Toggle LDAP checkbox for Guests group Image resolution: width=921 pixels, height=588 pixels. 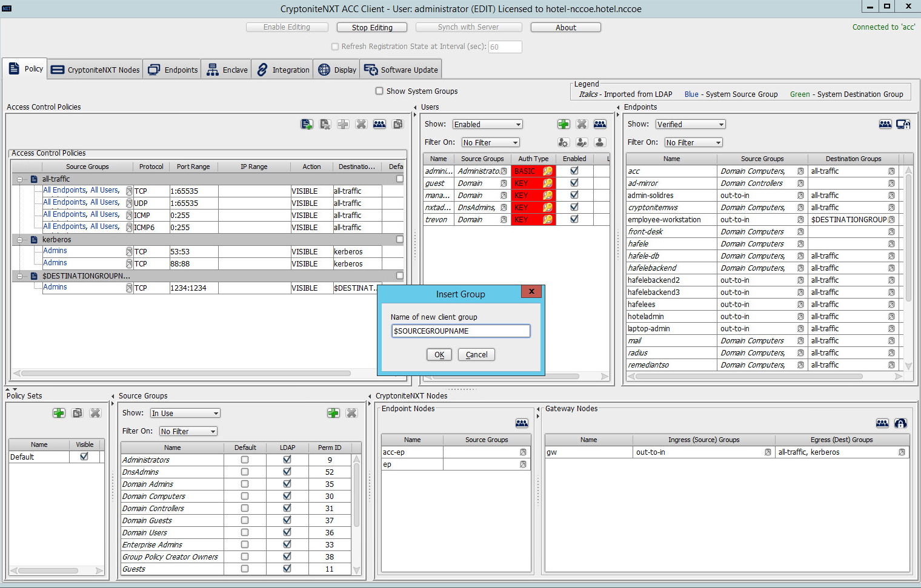click(x=287, y=569)
